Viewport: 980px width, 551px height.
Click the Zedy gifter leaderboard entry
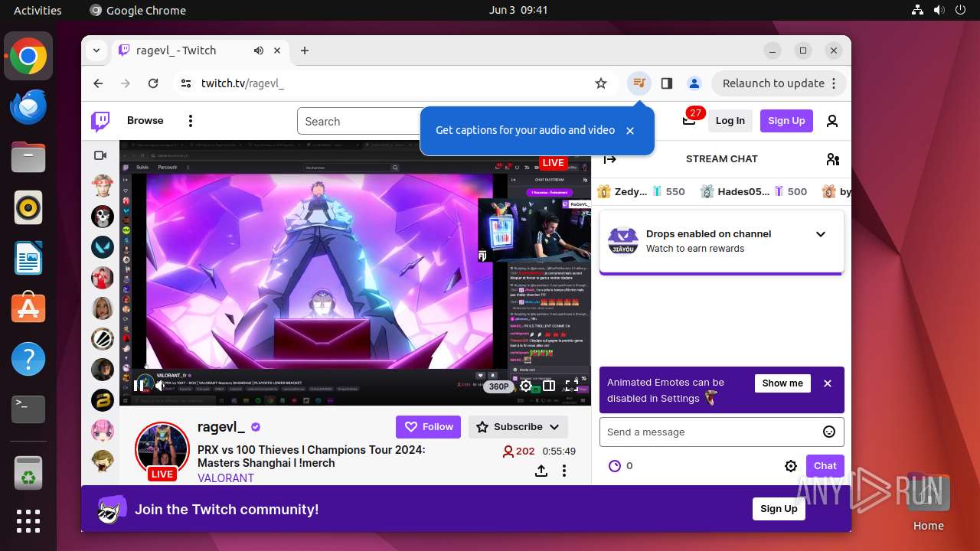click(x=641, y=191)
